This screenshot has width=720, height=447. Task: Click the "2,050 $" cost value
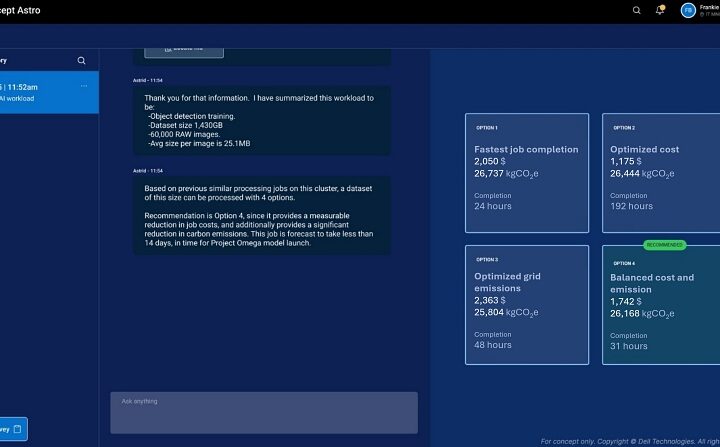[490, 161]
